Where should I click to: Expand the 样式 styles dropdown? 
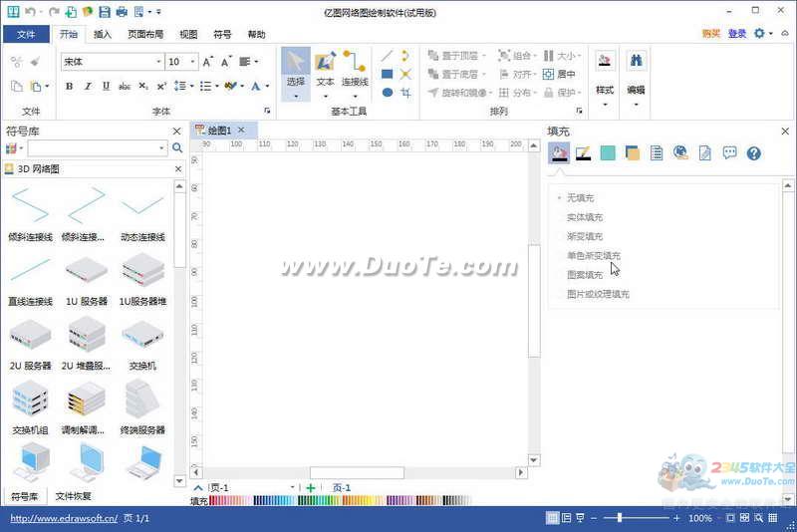(x=605, y=91)
